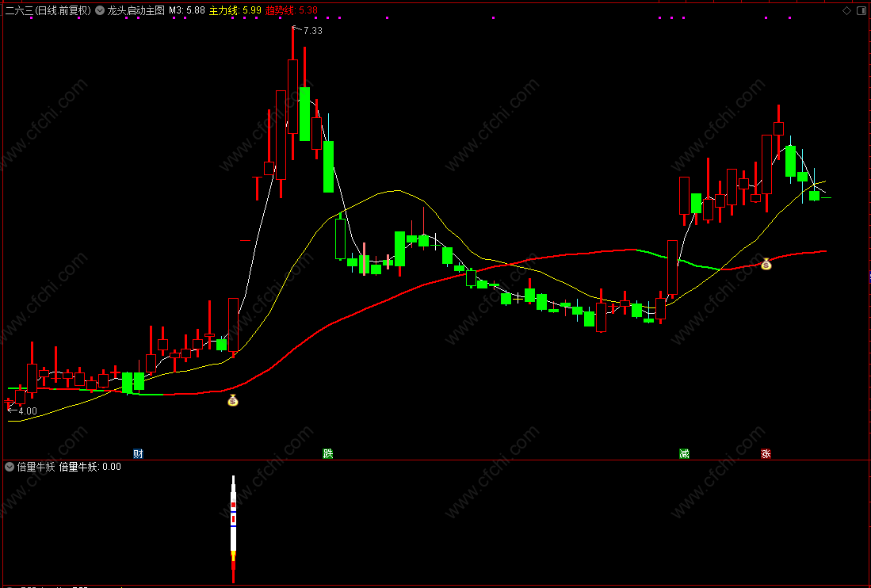Expand the 倍量牛妖 sub-chart indicator menu
Viewport: 871px width, 588px height.
pyautogui.click(x=10, y=467)
